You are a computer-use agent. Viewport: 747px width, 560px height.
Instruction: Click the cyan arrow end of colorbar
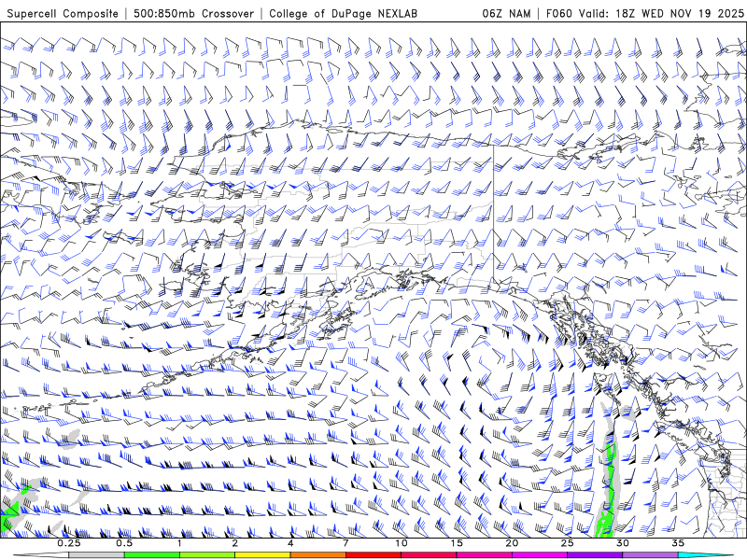click(x=706, y=555)
